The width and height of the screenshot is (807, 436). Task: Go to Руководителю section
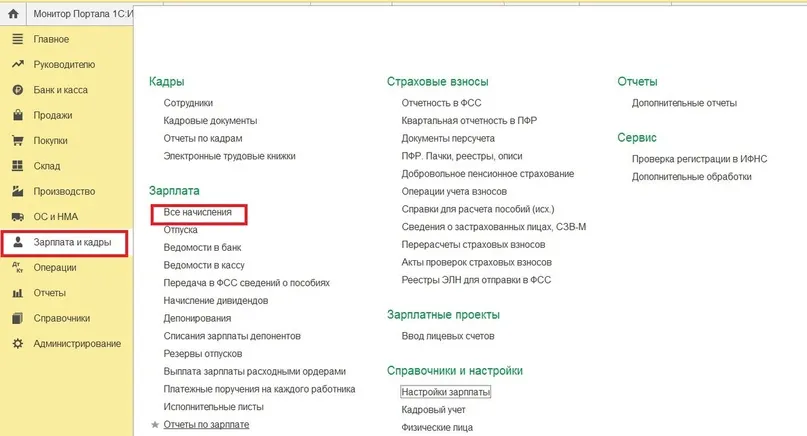pos(64,64)
